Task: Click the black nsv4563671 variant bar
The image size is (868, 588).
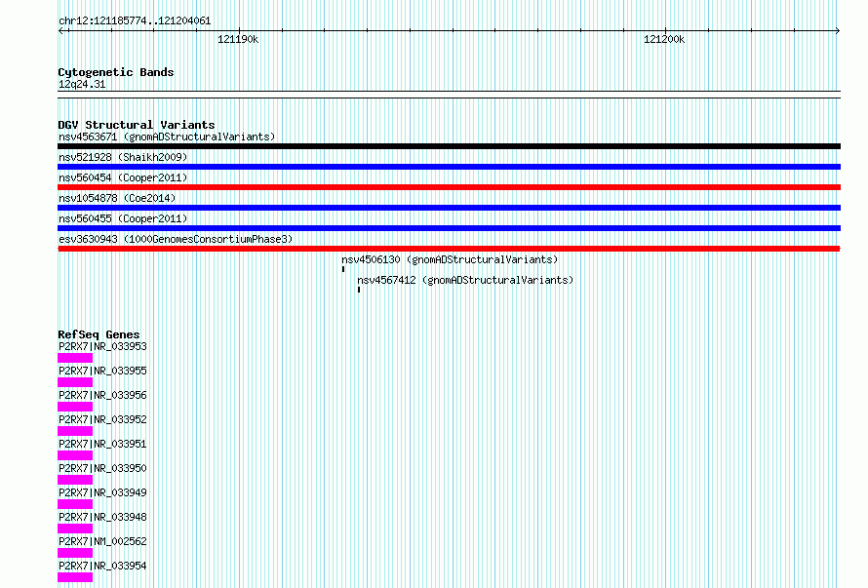Action: pos(449,146)
